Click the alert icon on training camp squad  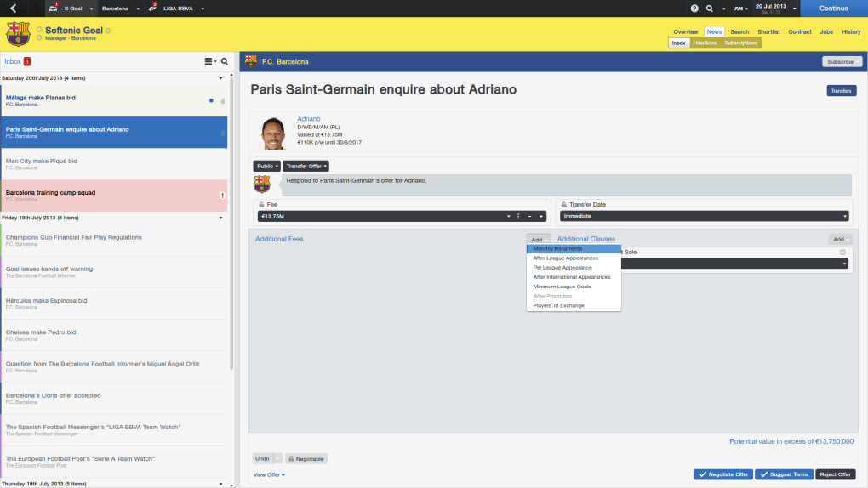point(222,196)
